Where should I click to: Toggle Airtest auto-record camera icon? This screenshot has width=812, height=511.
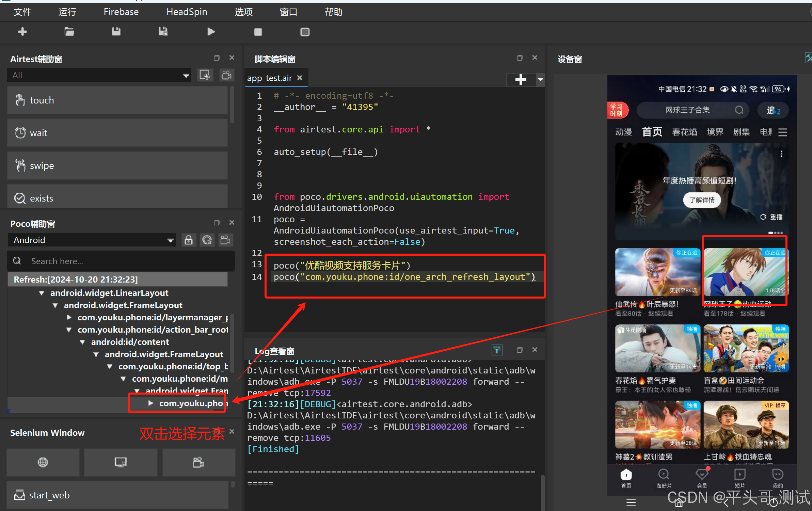point(226,75)
